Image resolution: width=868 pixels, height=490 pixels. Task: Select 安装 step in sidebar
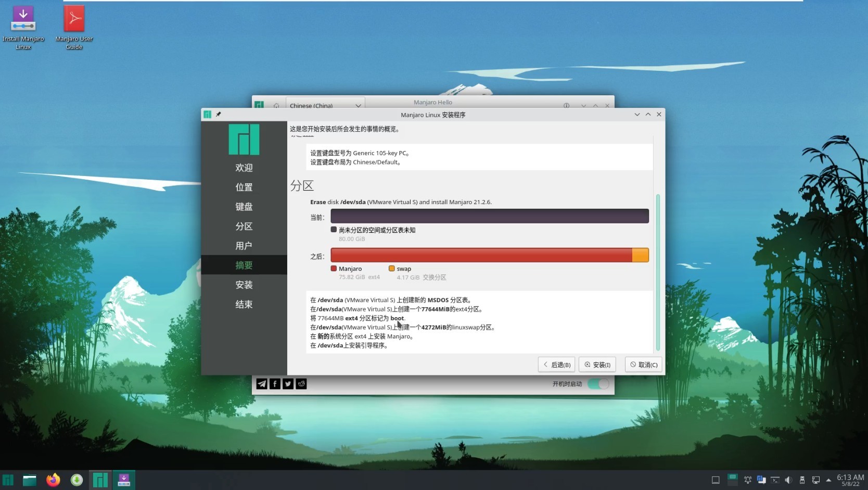[x=244, y=285]
